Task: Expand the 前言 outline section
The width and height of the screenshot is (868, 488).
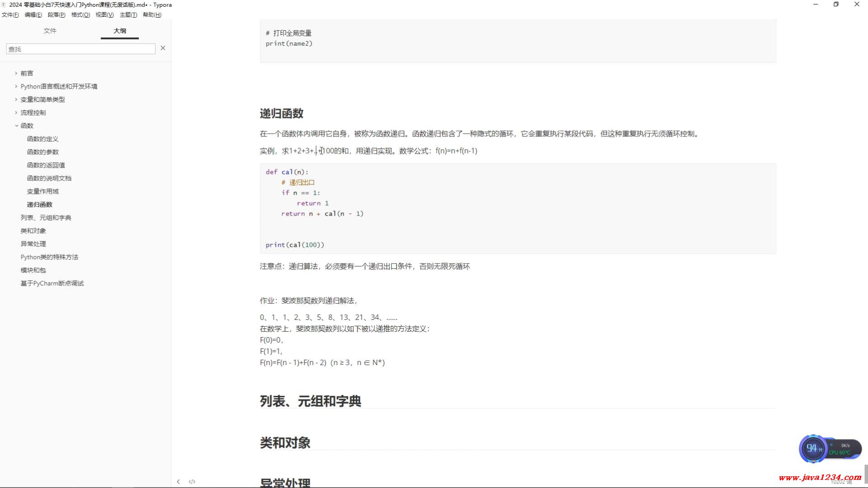Action: tap(16, 73)
